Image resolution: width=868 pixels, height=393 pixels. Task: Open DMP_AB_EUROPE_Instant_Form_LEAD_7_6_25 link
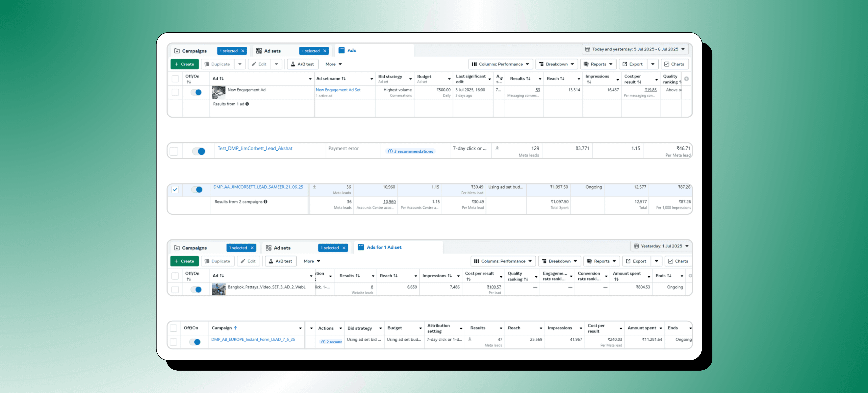pos(253,339)
